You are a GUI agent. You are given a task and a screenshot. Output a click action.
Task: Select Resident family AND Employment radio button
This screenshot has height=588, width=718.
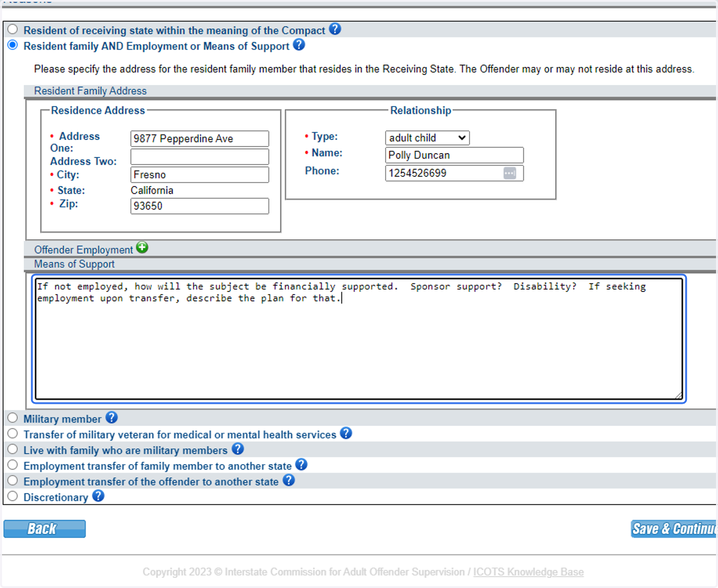click(x=13, y=45)
